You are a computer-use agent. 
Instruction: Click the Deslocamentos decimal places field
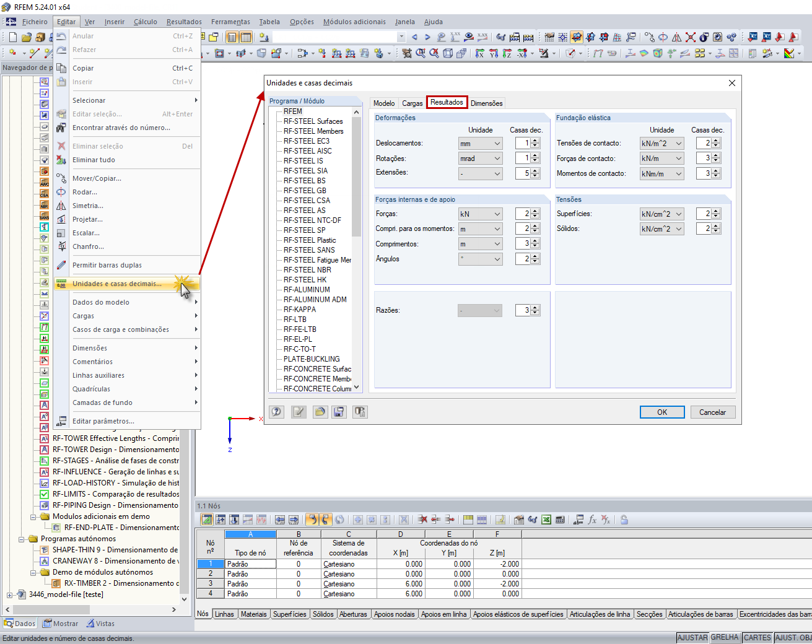tap(523, 143)
